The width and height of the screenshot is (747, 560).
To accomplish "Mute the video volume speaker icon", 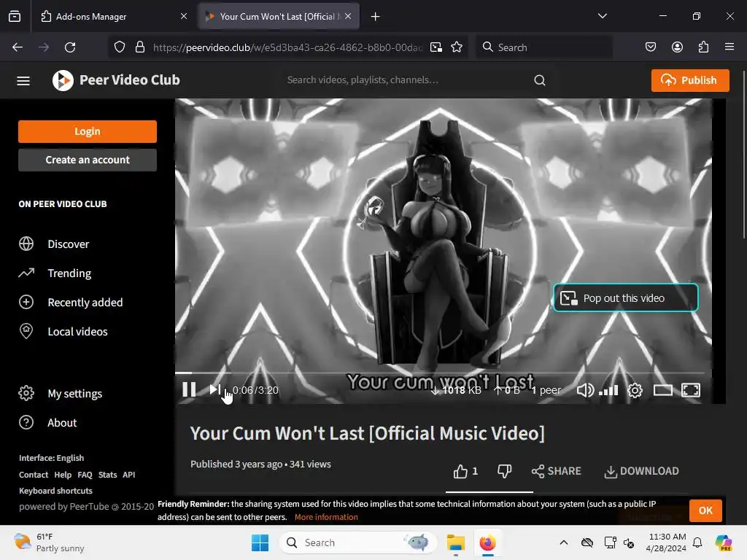I will pos(585,391).
